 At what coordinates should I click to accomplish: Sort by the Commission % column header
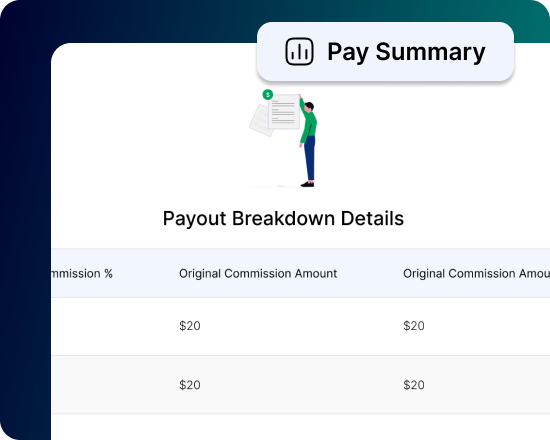tap(82, 273)
